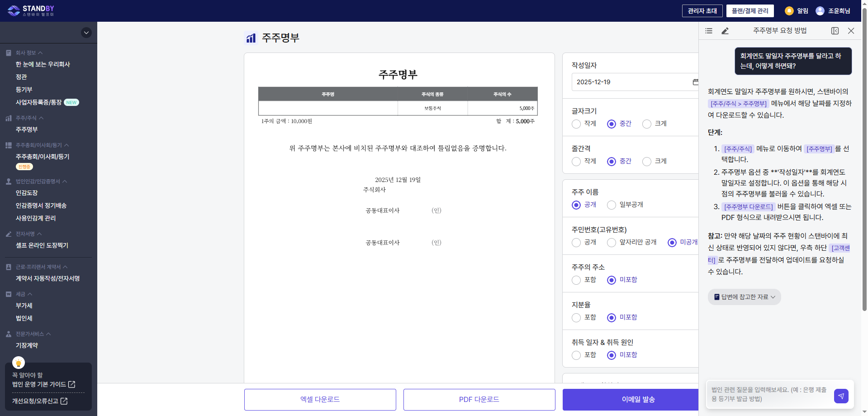This screenshot has width=868, height=416.
Task: Open the company selector dropdown arrow
Action: (x=86, y=33)
